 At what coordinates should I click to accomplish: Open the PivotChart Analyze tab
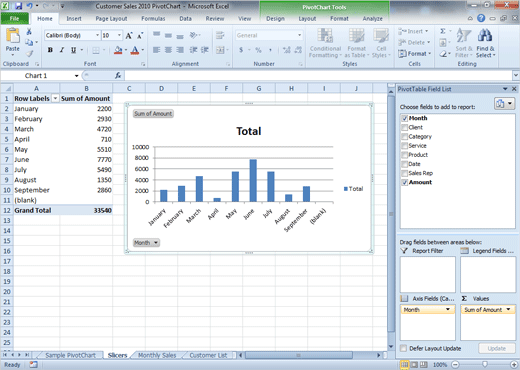pos(372,19)
